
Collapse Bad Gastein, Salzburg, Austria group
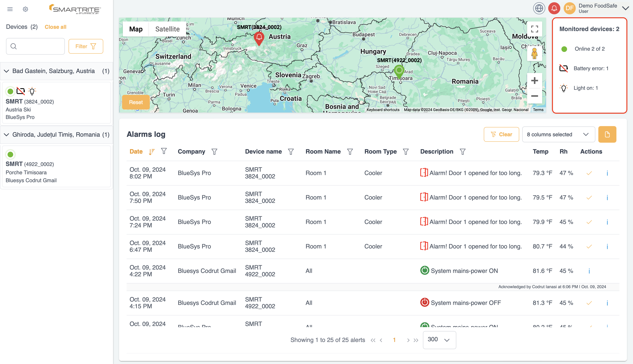[x=7, y=71]
